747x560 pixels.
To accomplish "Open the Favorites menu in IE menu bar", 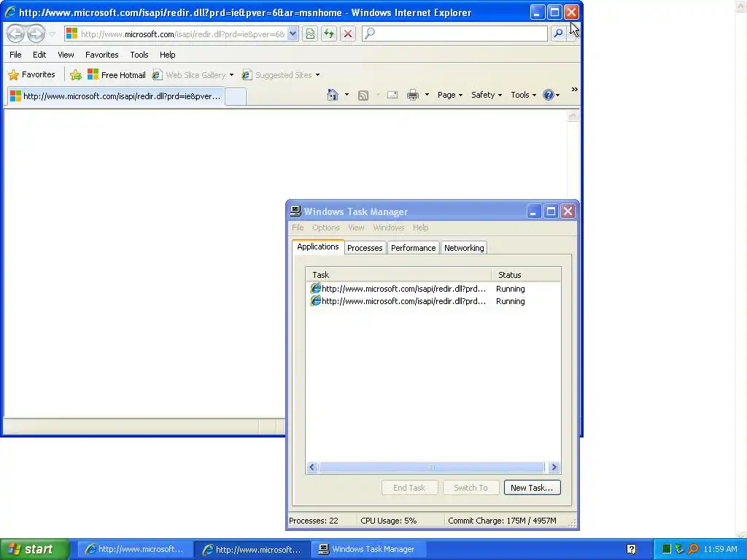I will [102, 55].
